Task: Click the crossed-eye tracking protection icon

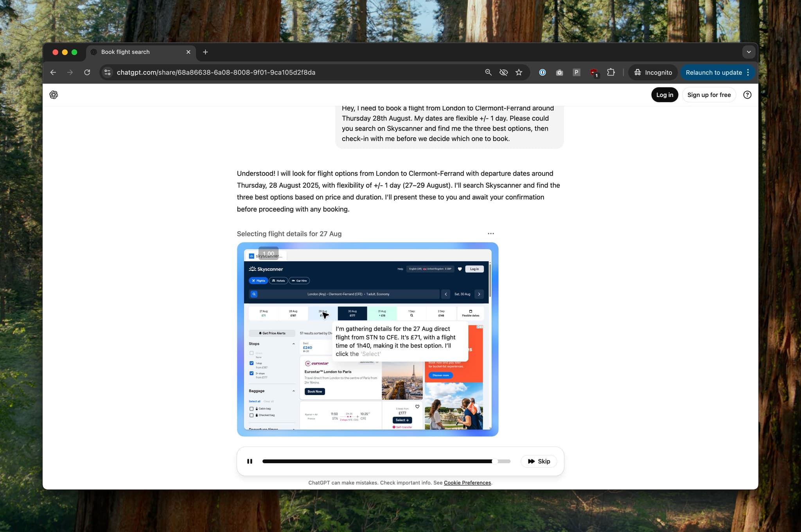Action: (x=503, y=72)
